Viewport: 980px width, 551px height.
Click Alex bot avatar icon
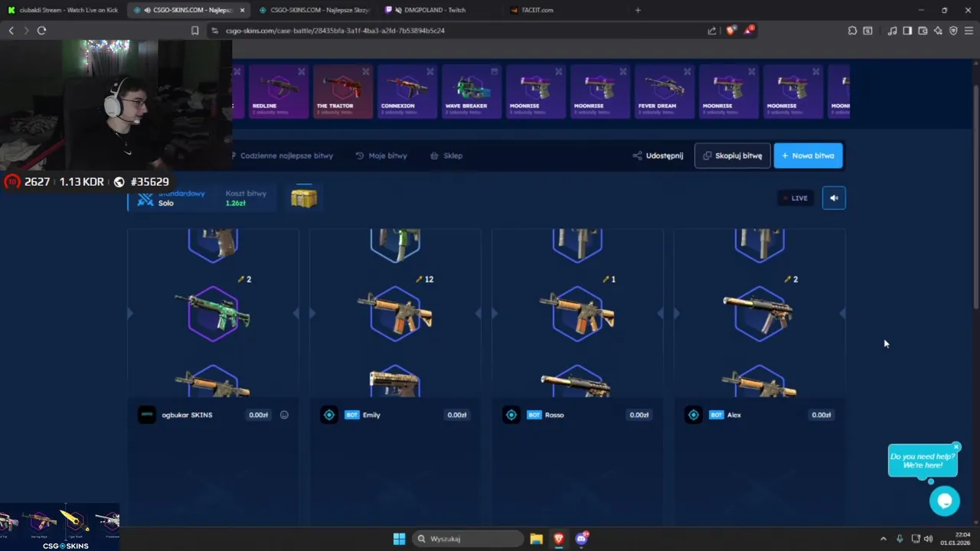pyautogui.click(x=694, y=415)
